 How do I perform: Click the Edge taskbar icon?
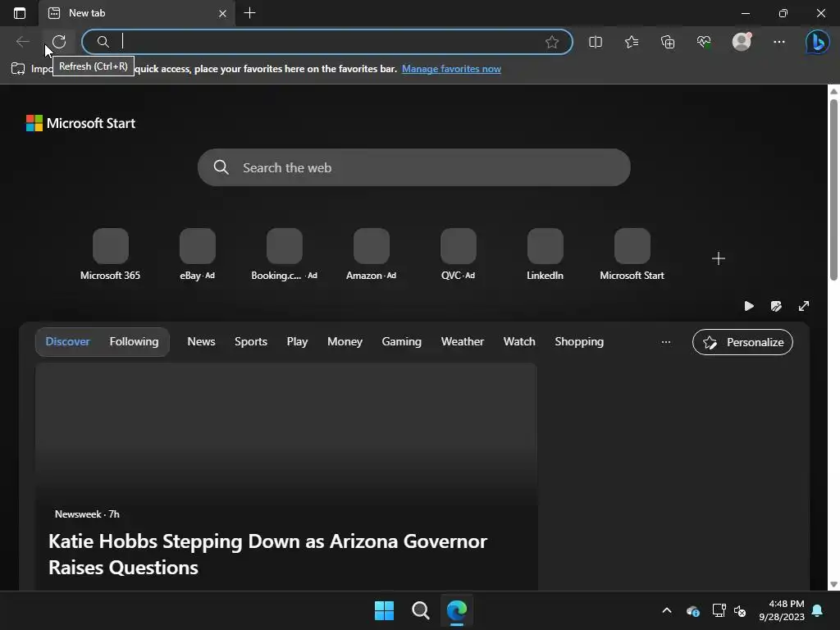pos(457,610)
